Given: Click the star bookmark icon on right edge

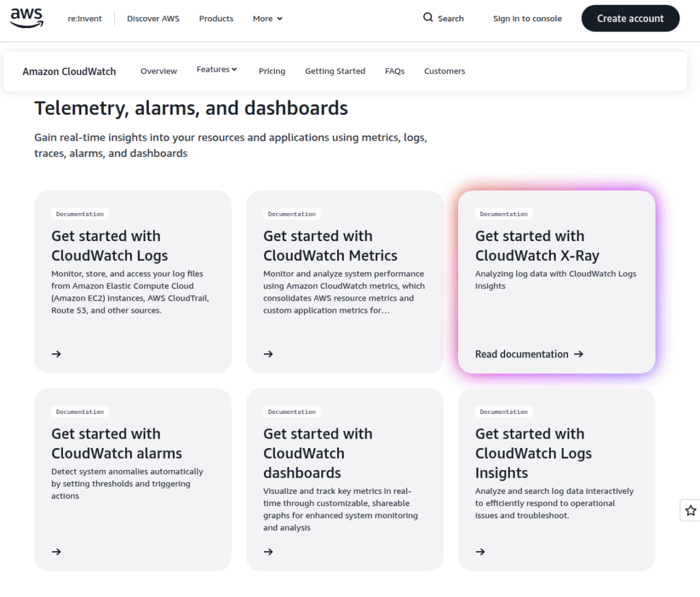Looking at the screenshot, I should 690,510.
